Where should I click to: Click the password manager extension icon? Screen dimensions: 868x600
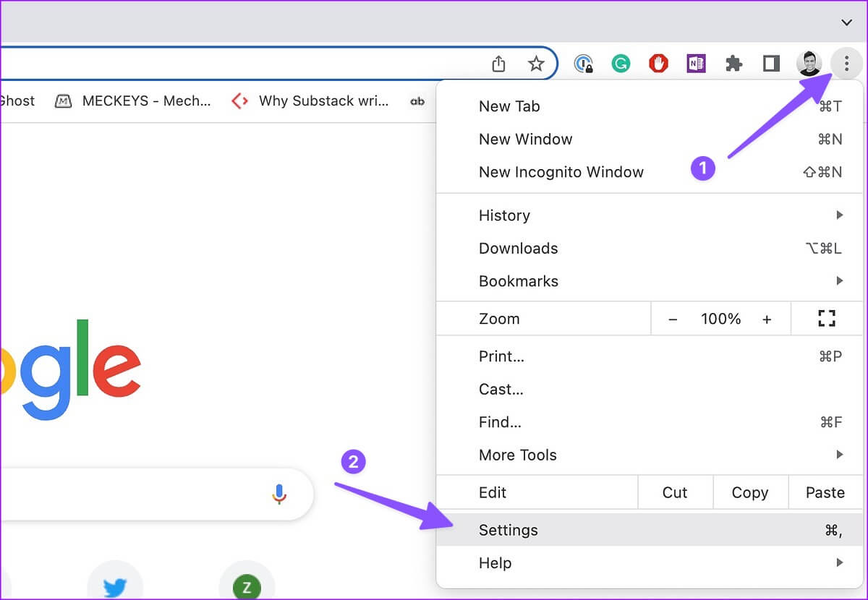[583, 64]
